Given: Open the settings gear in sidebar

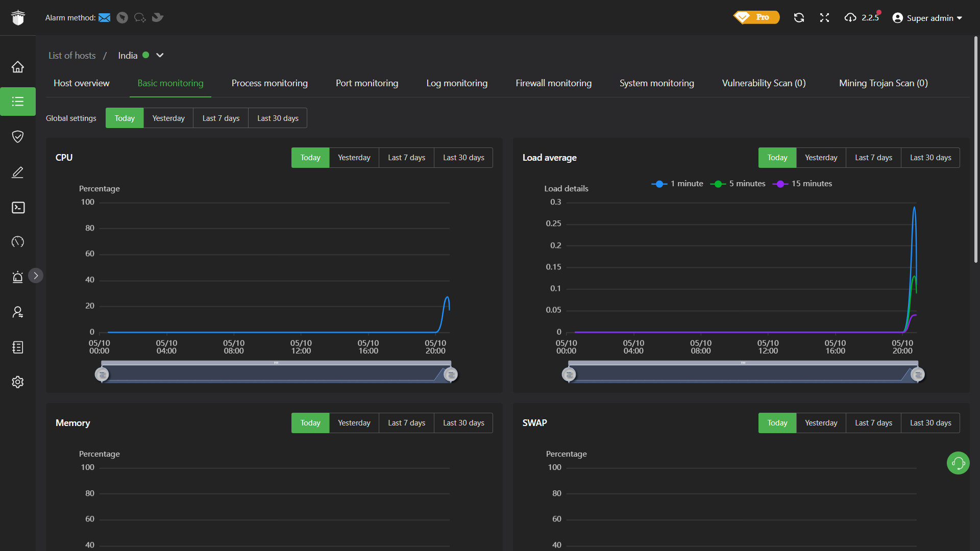Looking at the screenshot, I should [18, 382].
